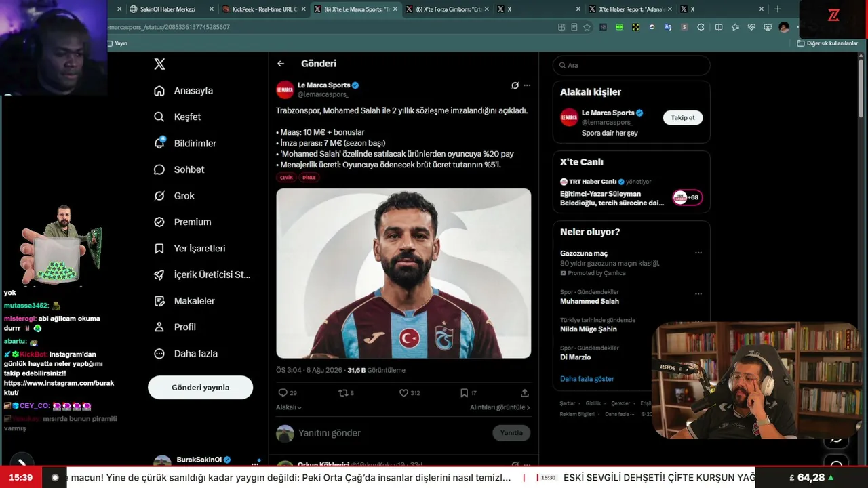Open the TRT Haber Canlı live broadcast
Screen dimensions: 868x488
point(631,192)
